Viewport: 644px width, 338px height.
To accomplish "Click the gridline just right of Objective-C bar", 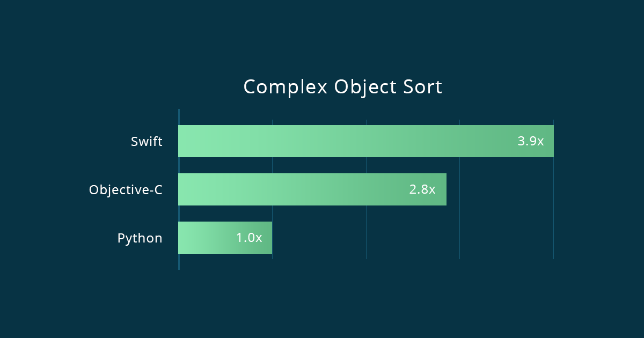I will click(x=459, y=215).
